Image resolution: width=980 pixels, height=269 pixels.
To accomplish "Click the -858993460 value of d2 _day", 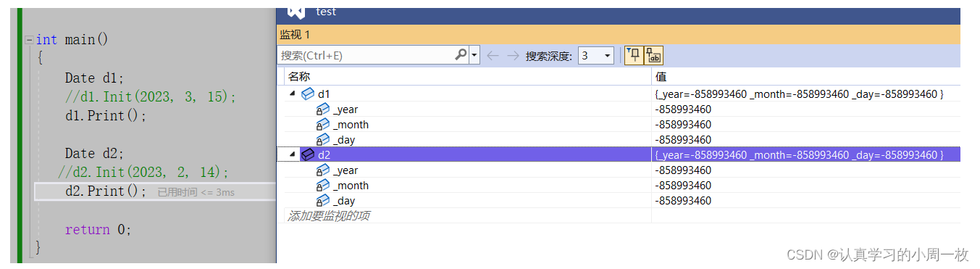I will tap(683, 201).
